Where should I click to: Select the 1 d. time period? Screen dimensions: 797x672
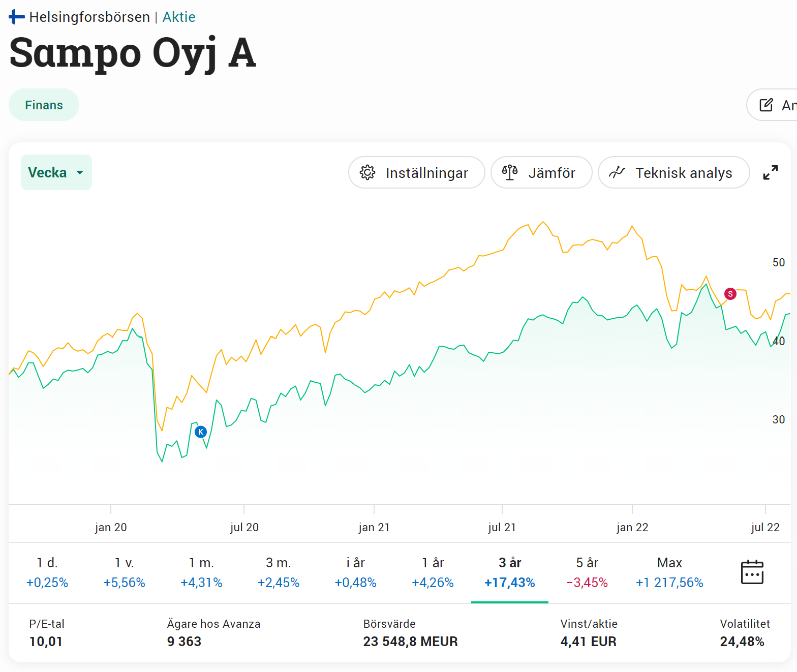(47, 572)
